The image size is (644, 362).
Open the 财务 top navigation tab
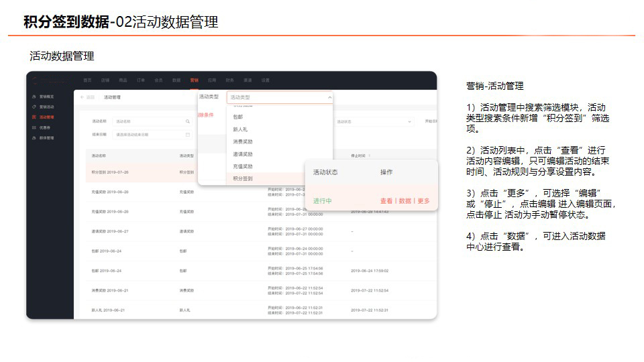coord(230,80)
